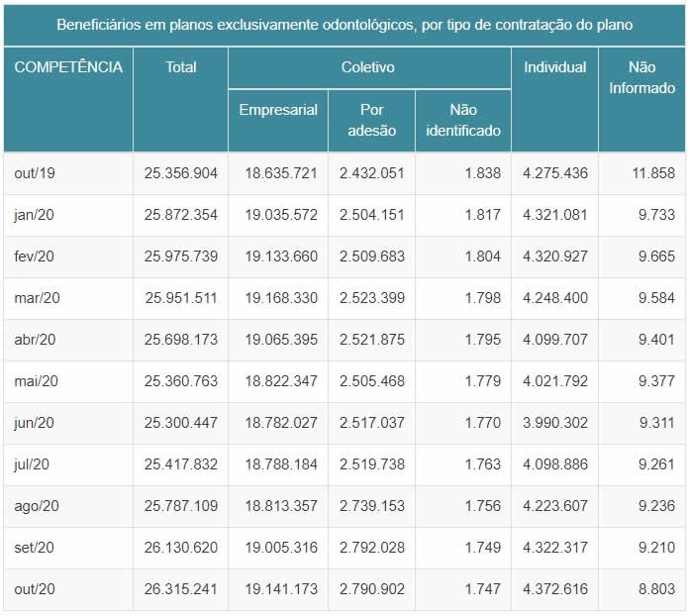
Task: Click the Individual column header
Action: click(554, 67)
